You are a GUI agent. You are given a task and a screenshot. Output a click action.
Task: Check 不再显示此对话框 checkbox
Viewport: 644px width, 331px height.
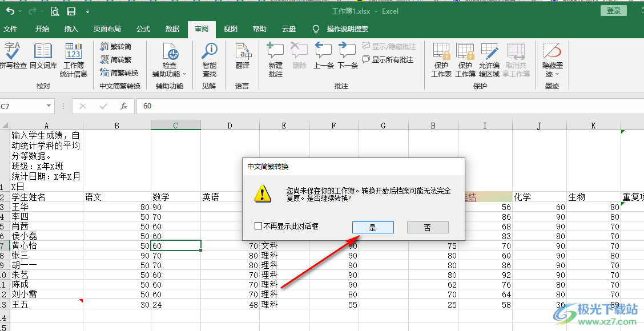258,226
